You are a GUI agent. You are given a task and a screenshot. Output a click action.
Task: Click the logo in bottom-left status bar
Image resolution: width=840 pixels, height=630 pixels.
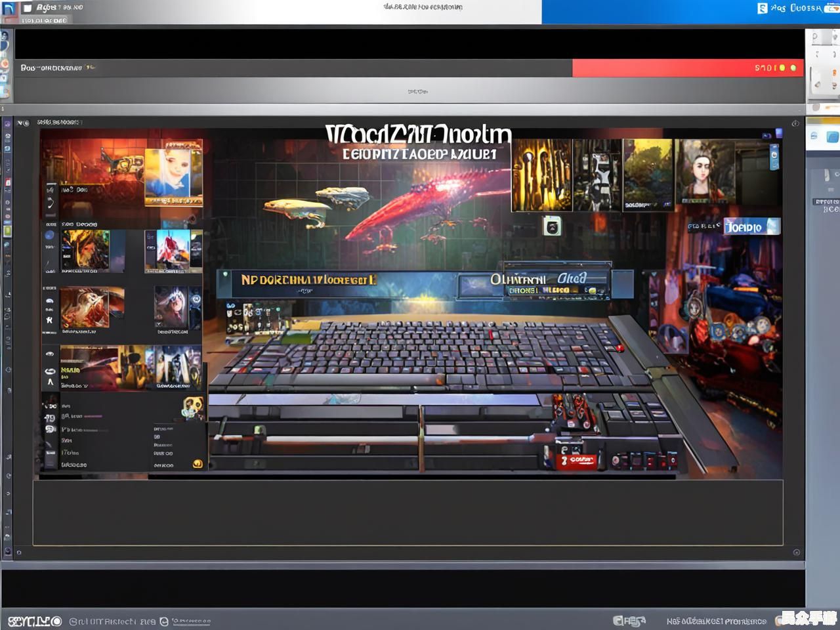pyautogui.click(x=34, y=621)
